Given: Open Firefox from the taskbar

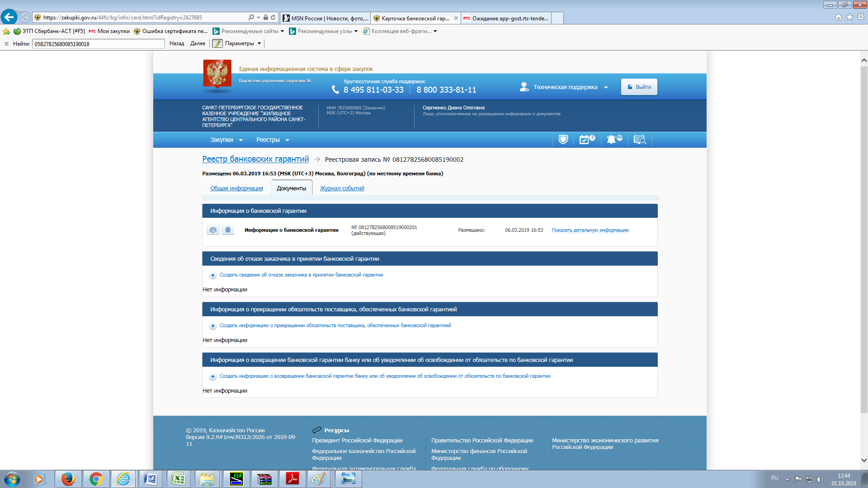Looking at the screenshot, I should (x=68, y=479).
